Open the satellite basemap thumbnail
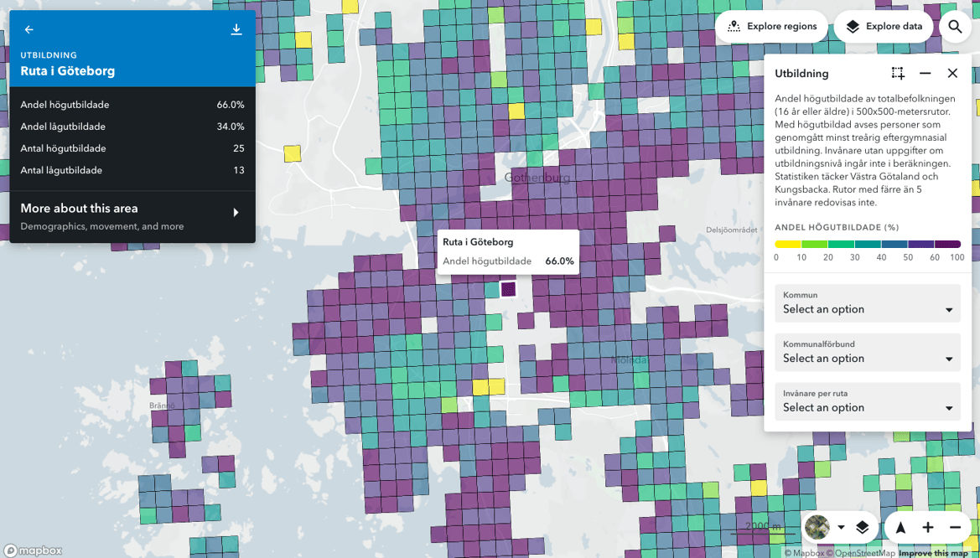980x558 pixels. pos(817,527)
